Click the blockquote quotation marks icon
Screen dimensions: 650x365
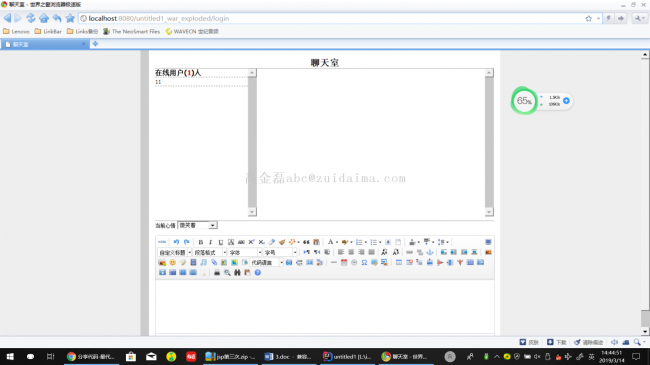point(306,242)
